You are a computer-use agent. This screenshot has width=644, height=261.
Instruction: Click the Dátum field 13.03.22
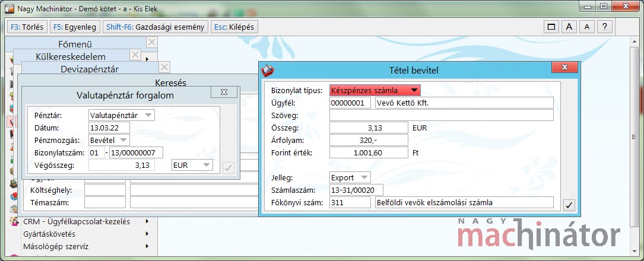click(109, 128)
